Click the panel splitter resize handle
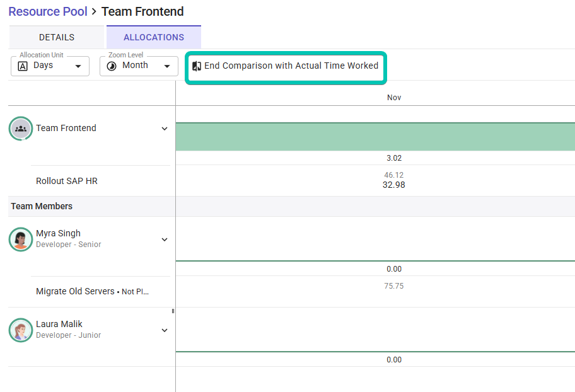 click(173, 311)
